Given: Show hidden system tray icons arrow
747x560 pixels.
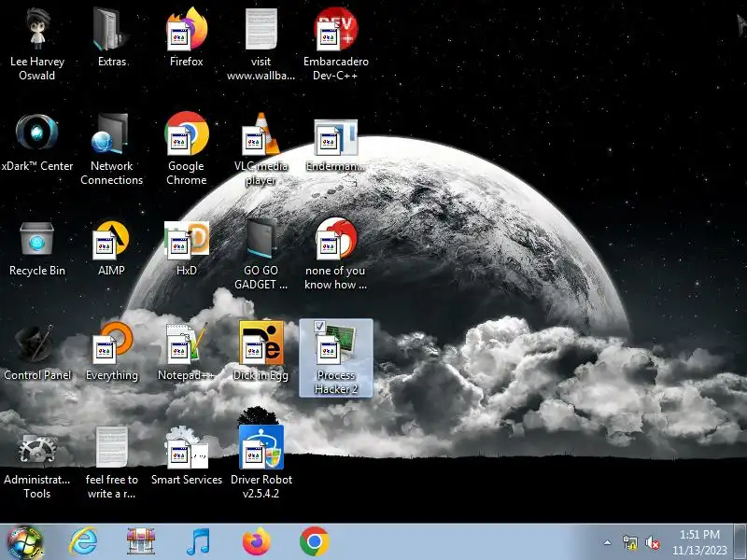Looking at the screenshot, I should point(608,542).
